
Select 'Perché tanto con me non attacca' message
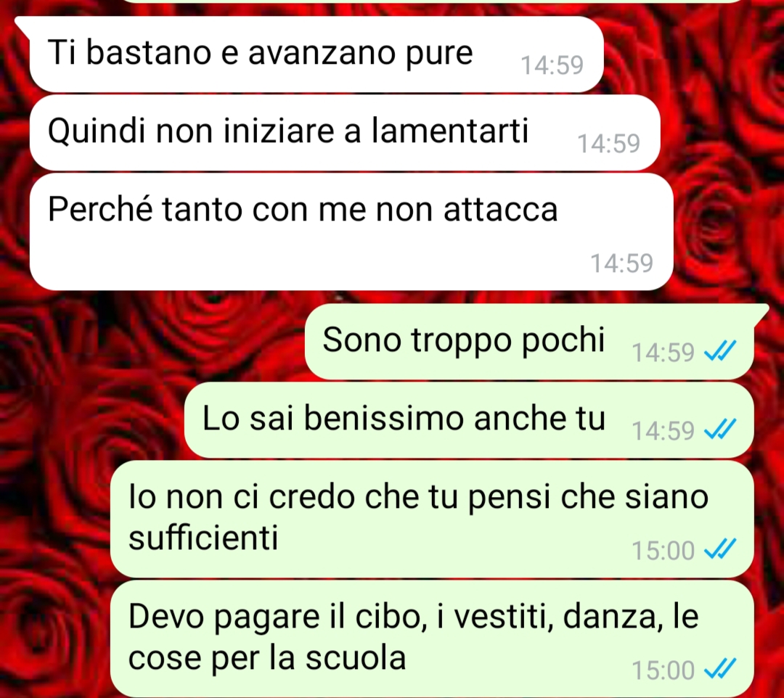351,232
